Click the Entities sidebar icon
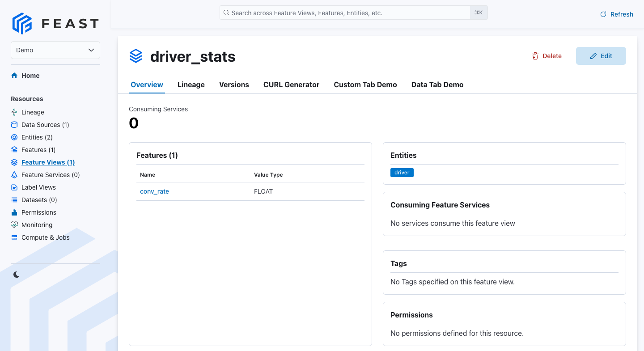The height and width of the screenshot is (351, 644). pyautogui.click(x=14, y=137)
